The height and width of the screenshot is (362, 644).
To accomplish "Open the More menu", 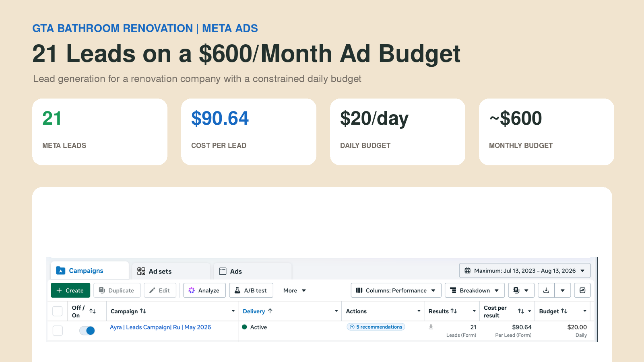I will tap(295, 290).
